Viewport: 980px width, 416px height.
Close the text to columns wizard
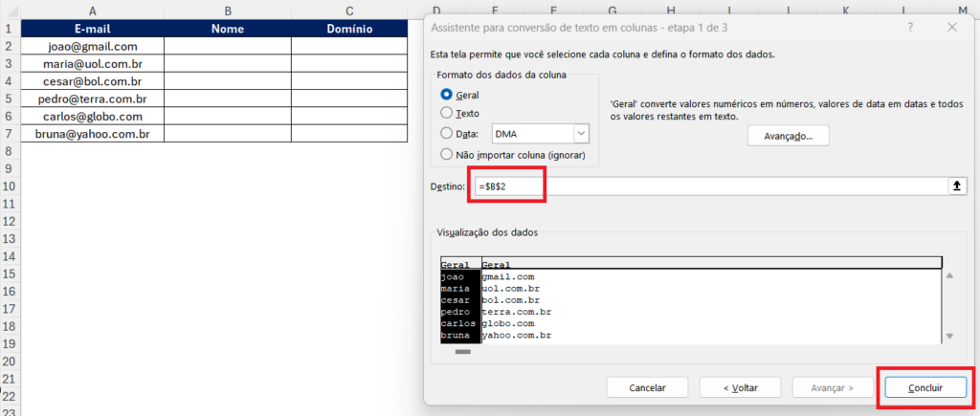click(x=951, y=28)
